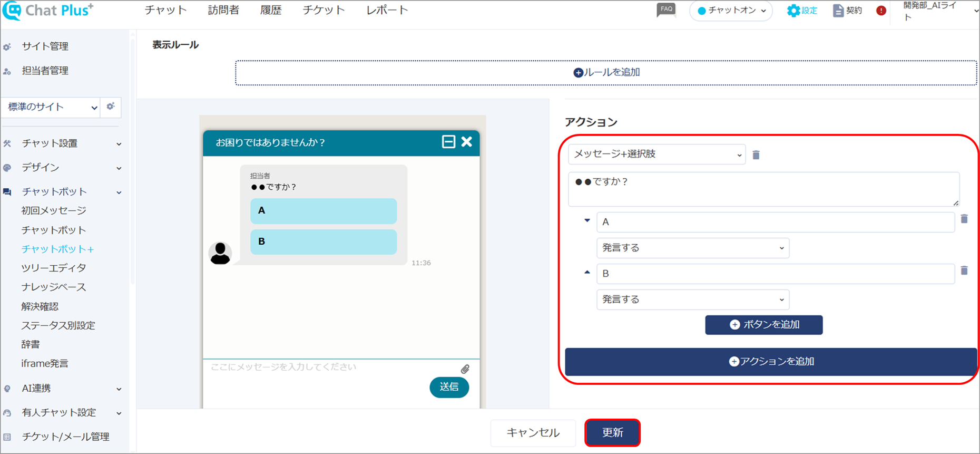Expand the デザイン sidebar section
This screenshot has height=454, width=980.
point(63,168)
